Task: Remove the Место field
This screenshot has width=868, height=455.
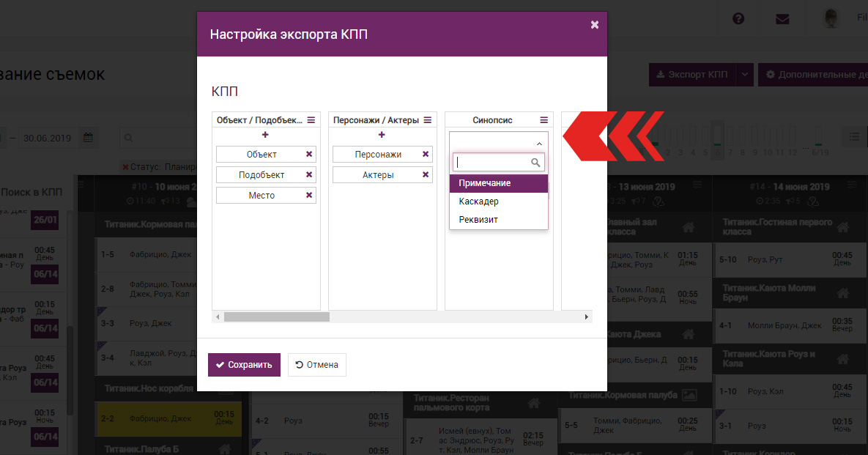Action: click(x=309, y=196)
